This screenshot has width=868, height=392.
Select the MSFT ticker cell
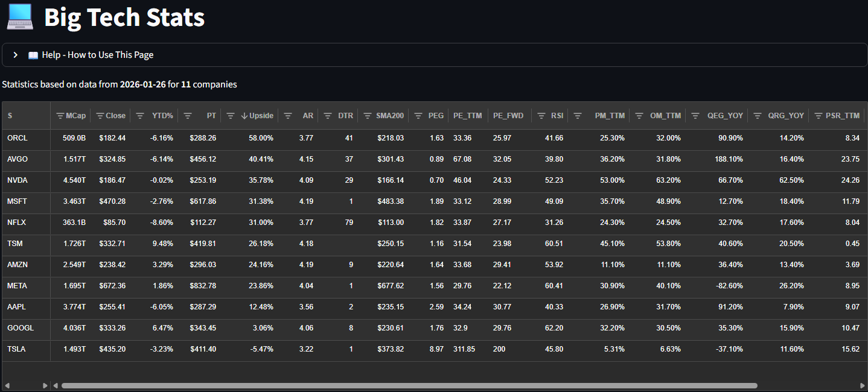coord(26,202)
